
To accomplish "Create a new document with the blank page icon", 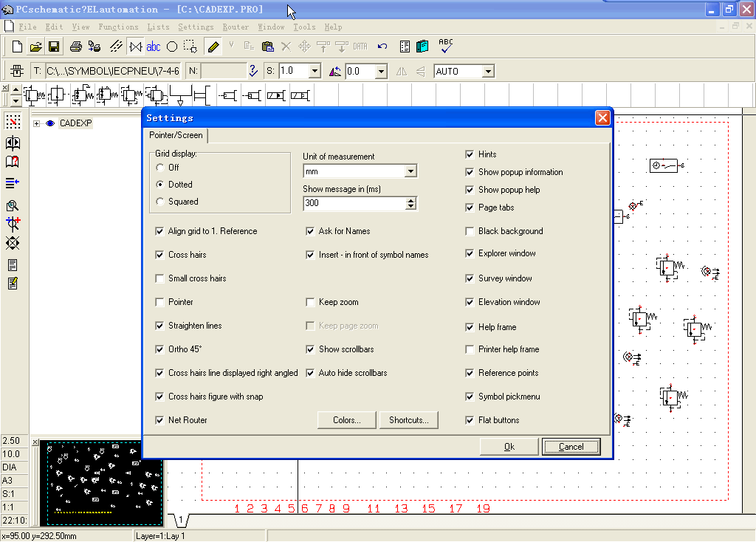I will 18,47.
